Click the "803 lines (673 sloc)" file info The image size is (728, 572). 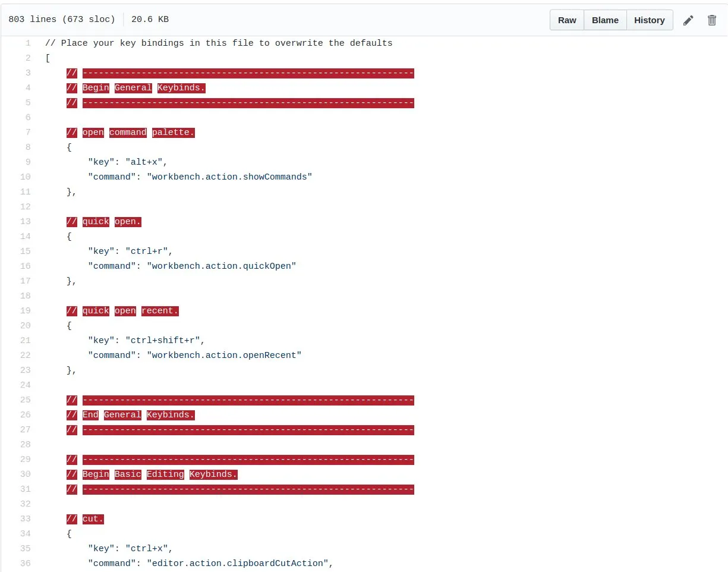[62, 20]
